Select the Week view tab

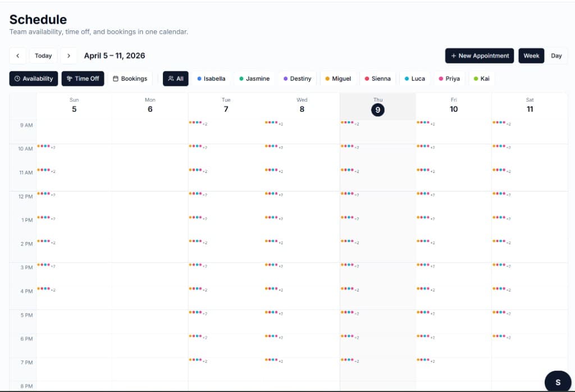click(x=531, y=56)
